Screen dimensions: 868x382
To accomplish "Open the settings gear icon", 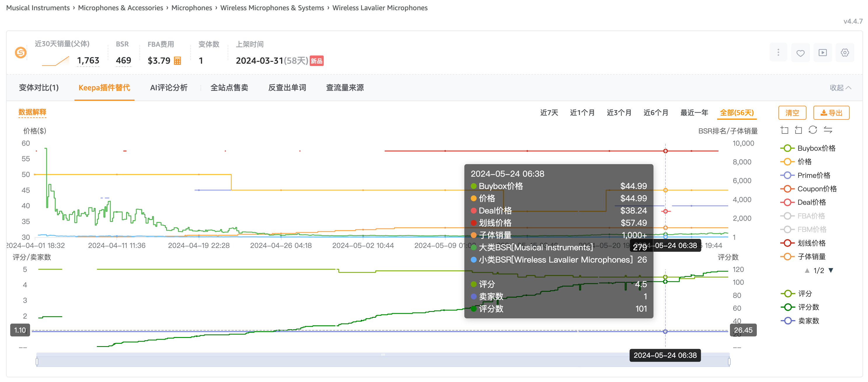I will 844,53.
